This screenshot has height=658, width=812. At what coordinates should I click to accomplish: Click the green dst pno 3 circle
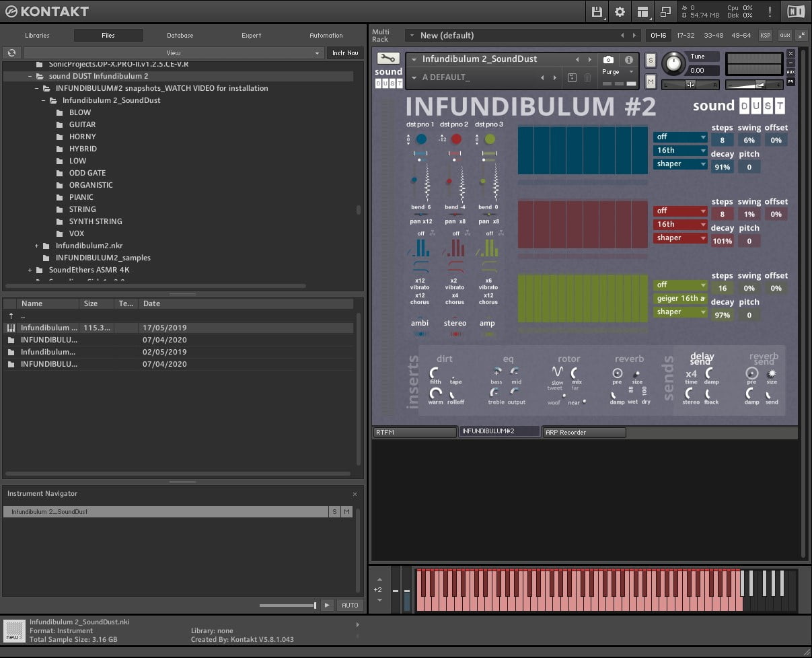click(x=490, y=139)
